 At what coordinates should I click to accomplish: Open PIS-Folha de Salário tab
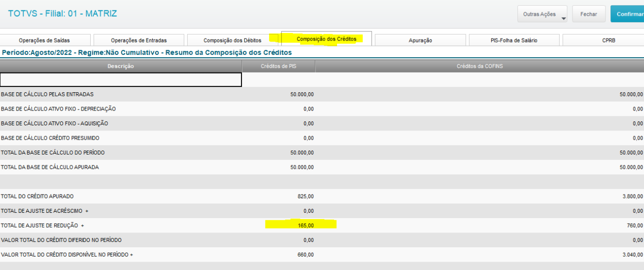pos(514,40)
